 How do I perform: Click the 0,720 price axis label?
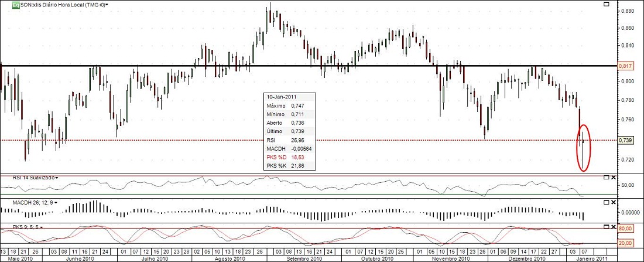[627, 159]
